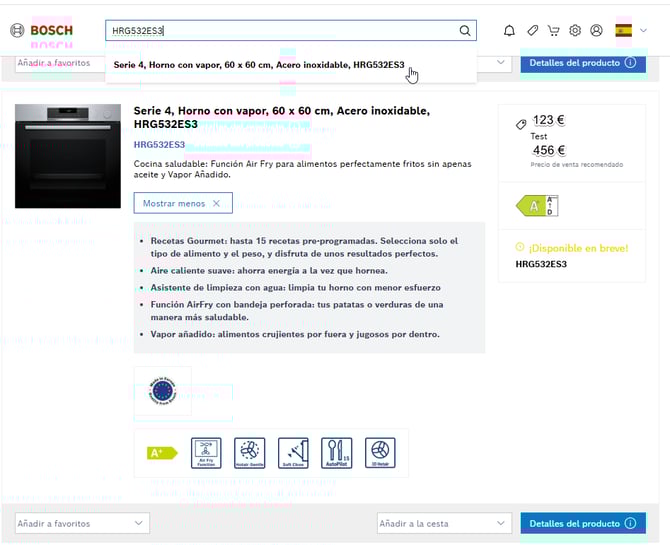Open the notifications bell

pyautogui.click(x=510, y=31)
